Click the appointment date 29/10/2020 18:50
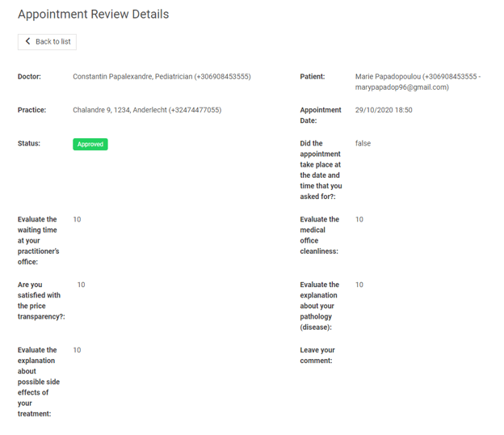 point(383,110)
